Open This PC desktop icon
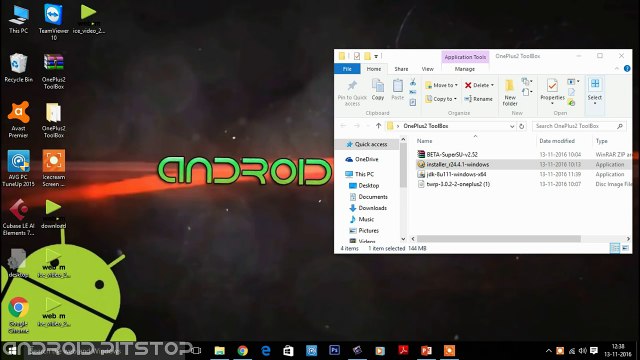Image resolution: width=640 pixels, height=360 pixels. (x=18, y=20)
